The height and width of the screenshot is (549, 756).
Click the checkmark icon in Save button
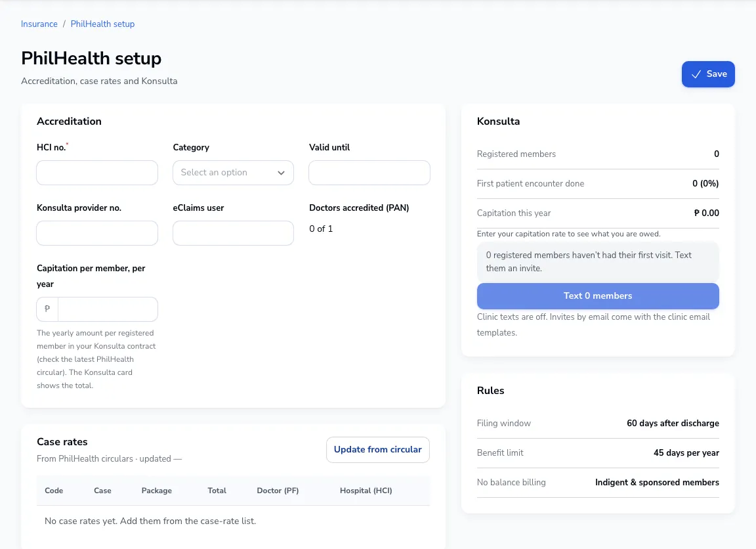696,74
